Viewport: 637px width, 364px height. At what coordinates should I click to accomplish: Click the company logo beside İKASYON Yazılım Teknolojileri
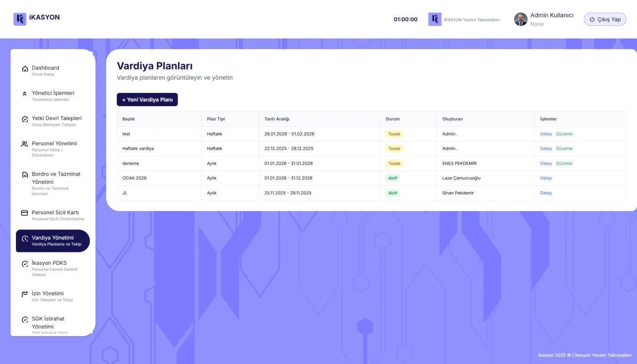[x=435, y=19]
